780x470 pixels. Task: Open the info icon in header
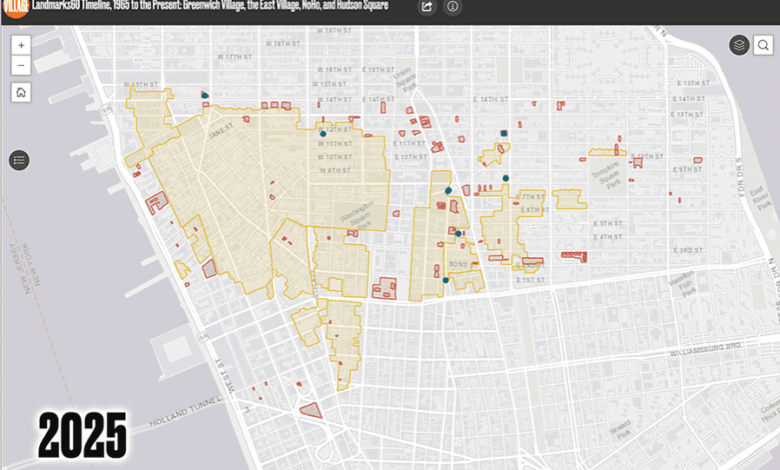(x=453, y=7)
